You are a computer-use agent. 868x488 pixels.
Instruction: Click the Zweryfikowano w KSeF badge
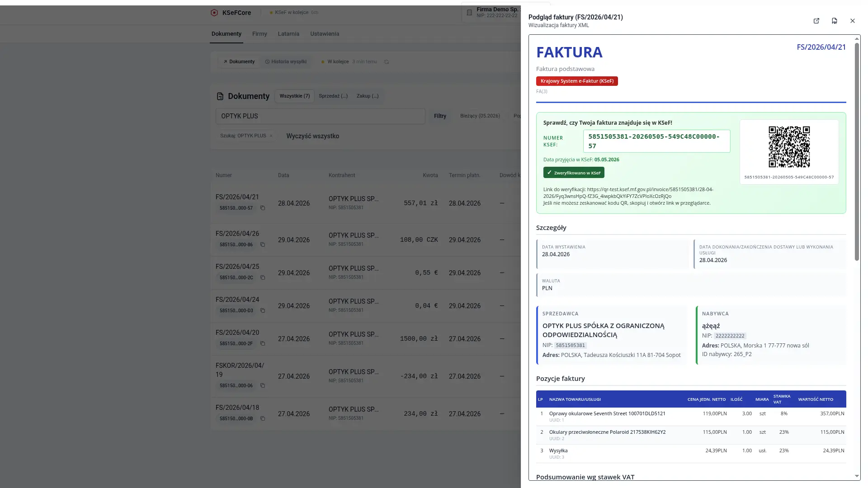(574, 173)
